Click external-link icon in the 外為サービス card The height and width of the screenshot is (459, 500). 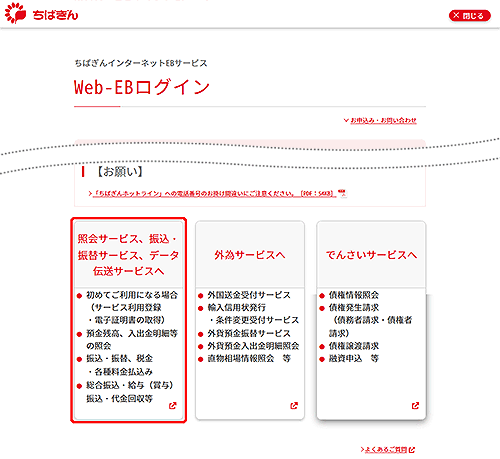pos(294,406)
